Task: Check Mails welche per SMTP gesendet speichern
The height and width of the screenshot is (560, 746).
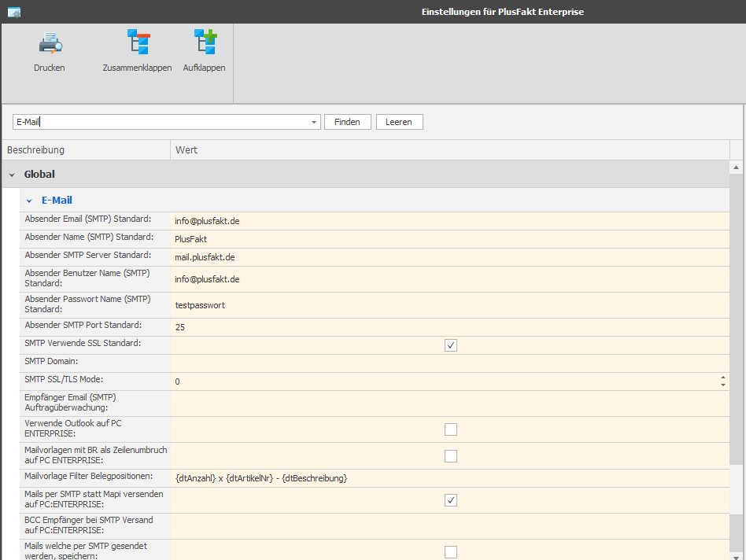Action: [x=451, y=552]
